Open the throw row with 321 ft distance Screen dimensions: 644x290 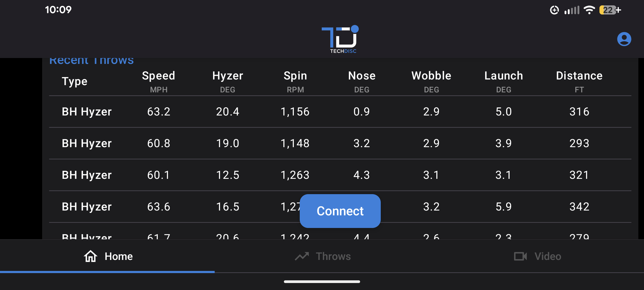pos(340,175)
